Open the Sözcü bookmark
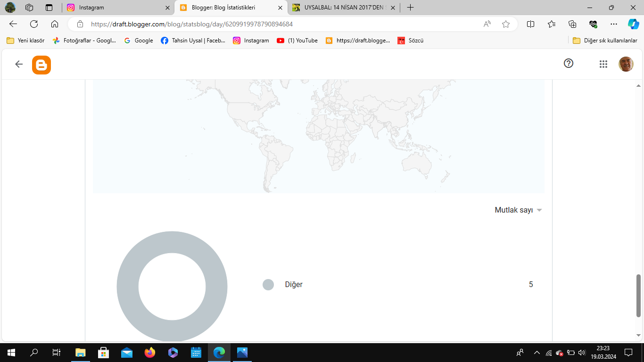 (x=411, y=41)
